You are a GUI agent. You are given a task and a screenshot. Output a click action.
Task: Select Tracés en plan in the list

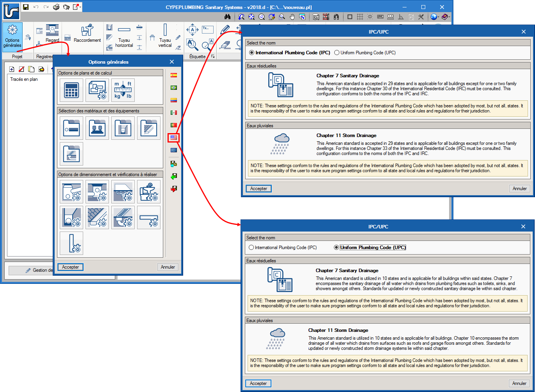(x=24, y=79)
